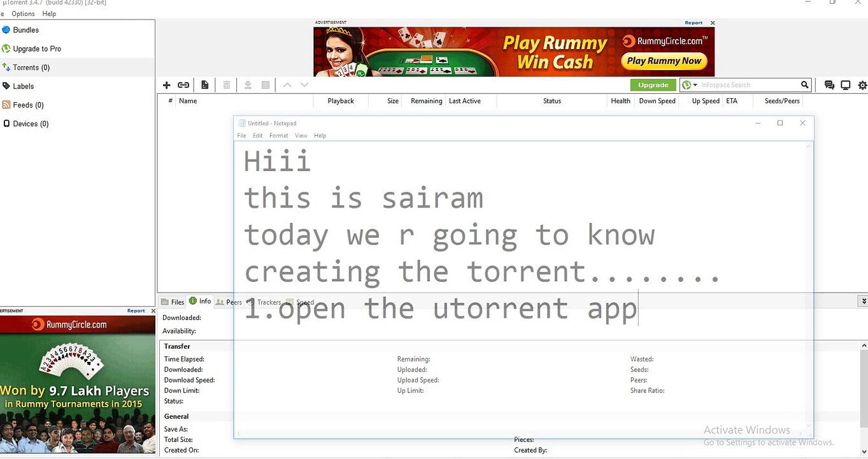Click Move Down Queue arrow icon

pyautogui.click(x=304, y=85)
